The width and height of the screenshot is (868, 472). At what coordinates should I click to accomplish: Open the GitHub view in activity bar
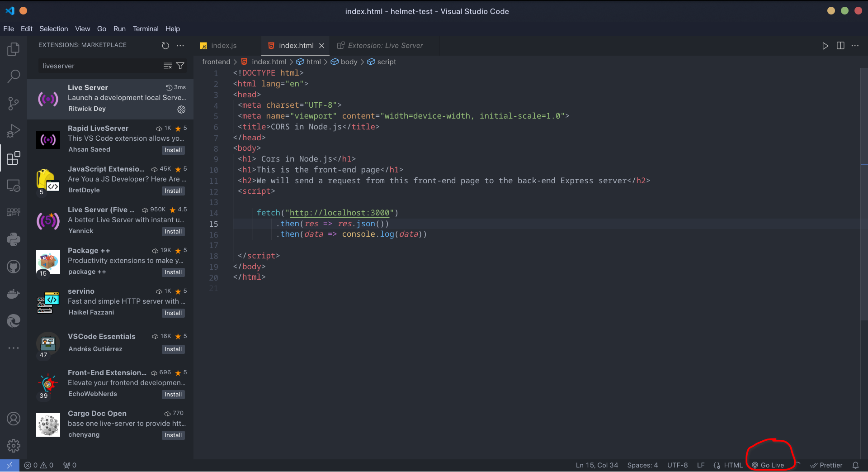click(x=14, y=267)
